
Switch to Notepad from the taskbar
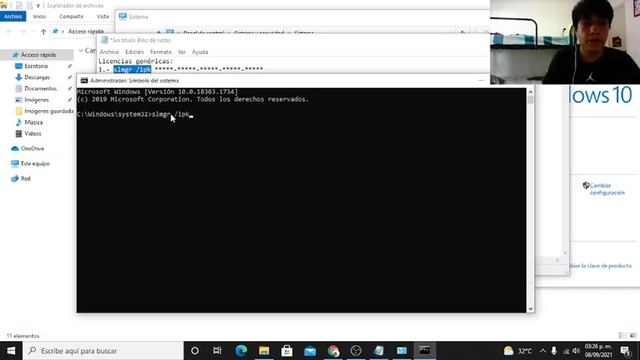pos(379,351)
